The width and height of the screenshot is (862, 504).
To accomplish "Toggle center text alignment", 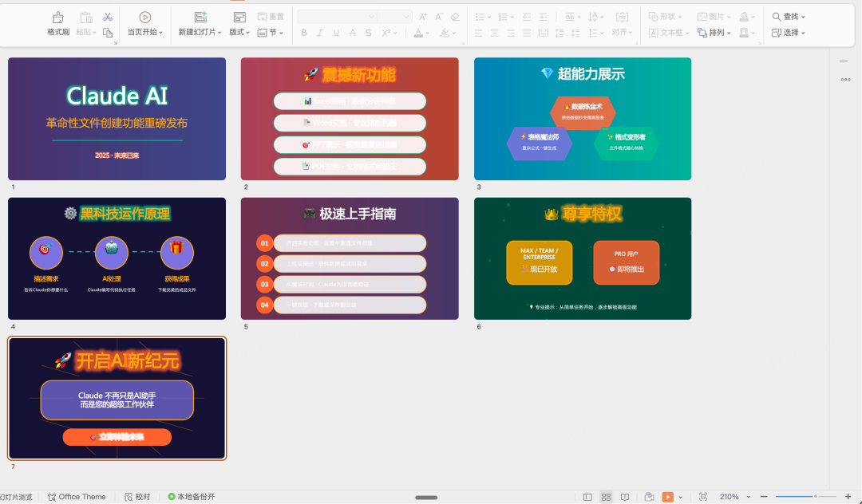I will 494,33.
